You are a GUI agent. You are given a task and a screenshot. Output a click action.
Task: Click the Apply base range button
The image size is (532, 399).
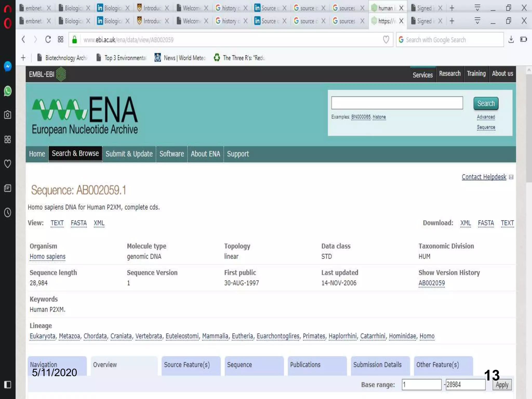click(x=502, y=385)
